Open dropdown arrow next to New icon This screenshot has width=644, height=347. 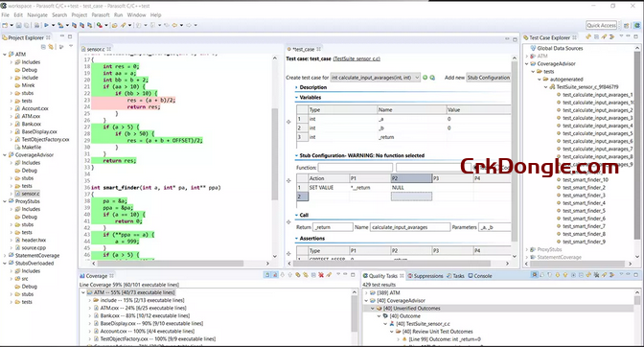(x=11, y=26)
